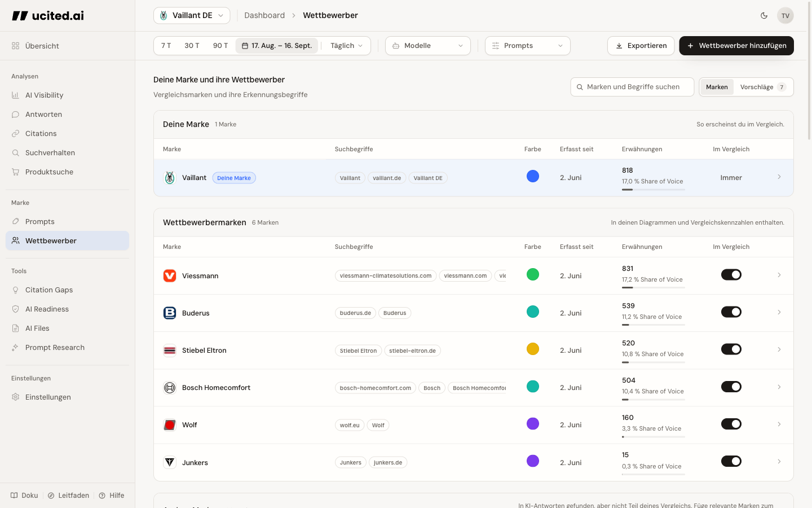Screen dimensions: 812x508
Task: Toggle dark mode moon icon
Action: tap(764, 15)
